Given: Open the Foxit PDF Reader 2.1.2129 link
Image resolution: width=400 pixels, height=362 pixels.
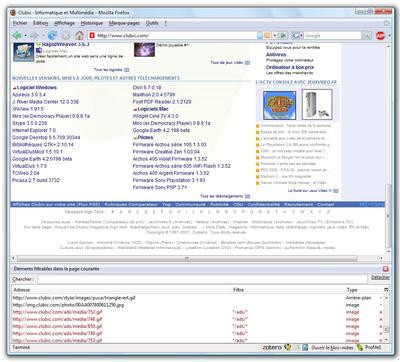Looking at the screenshot, I should (162, 102).
